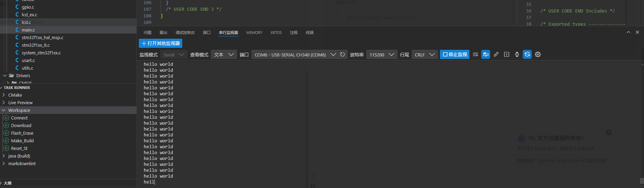Open the 行尾 CRLF line-ending dropdown
The image size is (644, 188).
click(x=424, y=55)
